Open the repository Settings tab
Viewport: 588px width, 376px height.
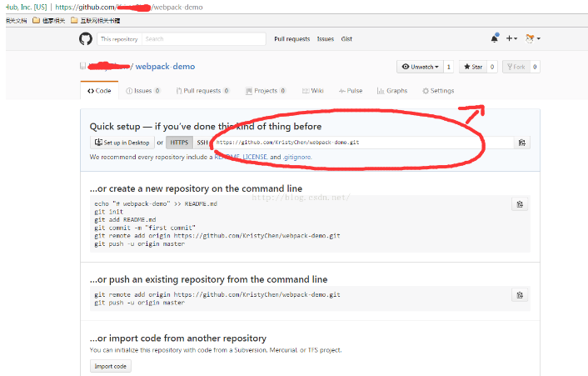point(438,91)
